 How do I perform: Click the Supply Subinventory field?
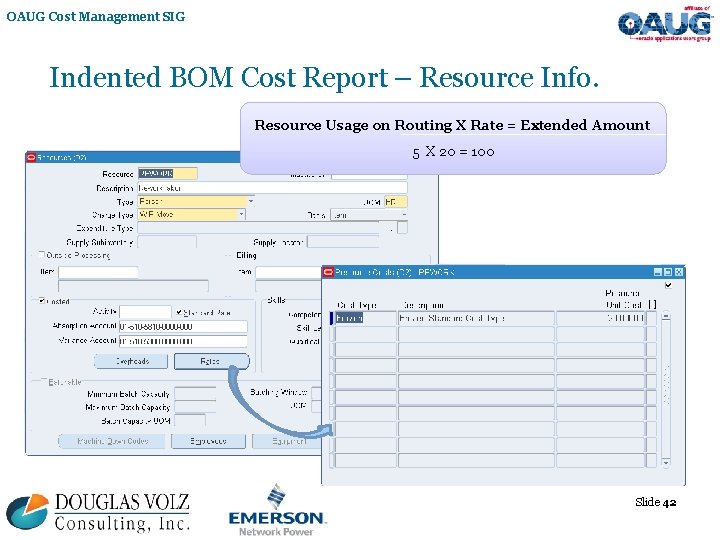coord(167,242)
